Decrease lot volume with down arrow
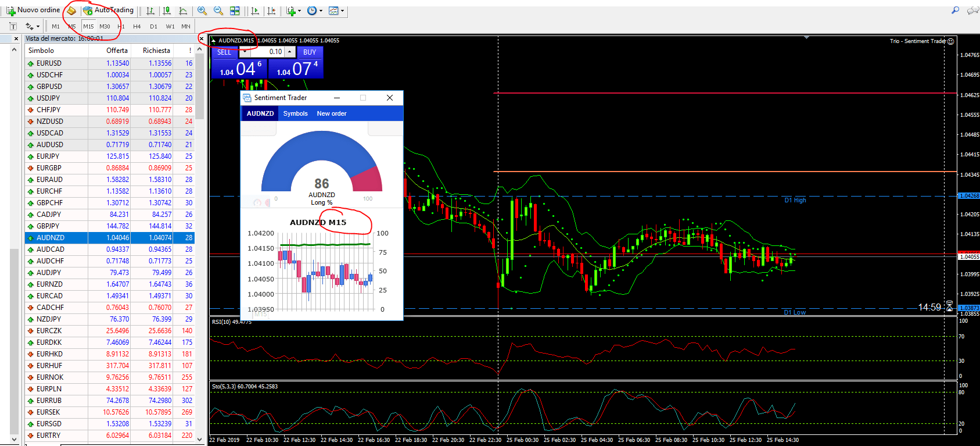The image size is (980, 446). [244, 52]
